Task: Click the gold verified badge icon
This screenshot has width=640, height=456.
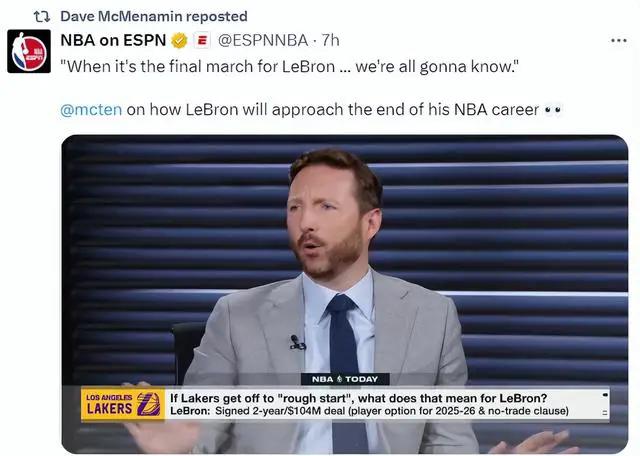Action: (x=179, y=40)
